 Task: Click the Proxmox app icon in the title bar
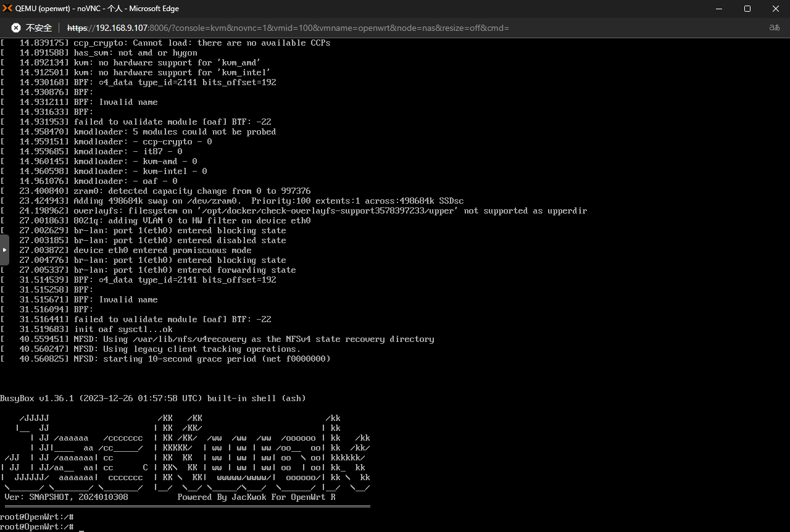point(7,9)
